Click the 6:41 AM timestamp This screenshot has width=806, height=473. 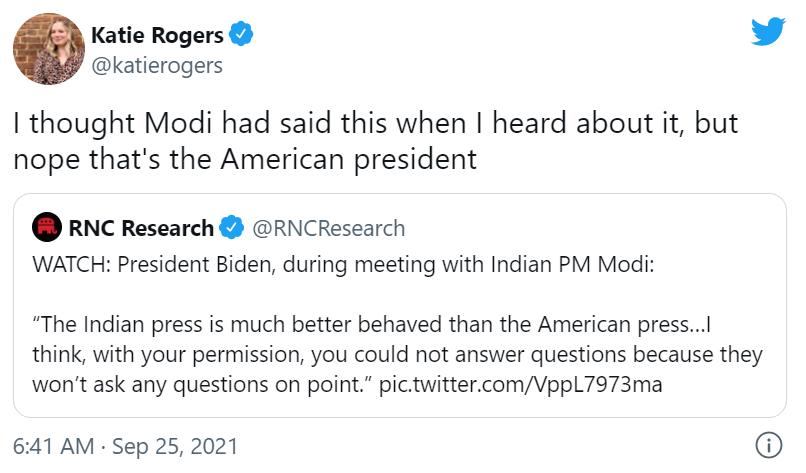(x=53, y=446)
